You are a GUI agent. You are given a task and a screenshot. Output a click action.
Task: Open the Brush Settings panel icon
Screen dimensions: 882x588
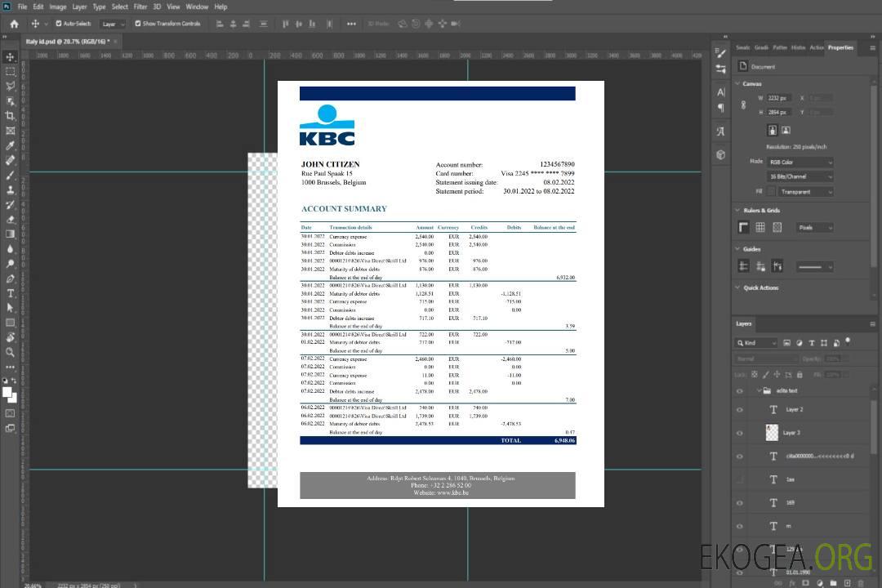pos(720,53)
